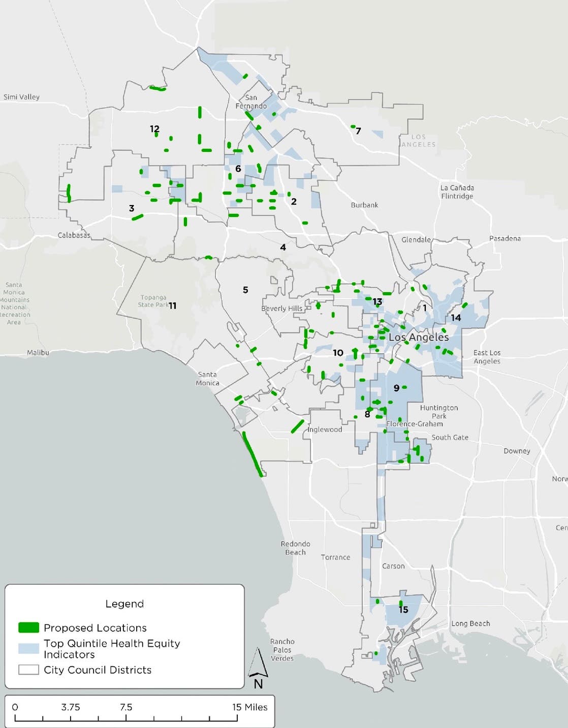Click the district 7 number label
568x728 pixels.
[x=358, y=131]
